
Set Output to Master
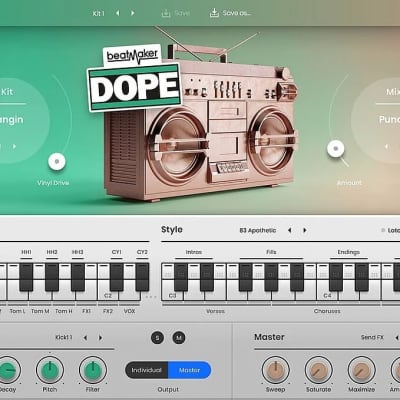tap(189, 370)
